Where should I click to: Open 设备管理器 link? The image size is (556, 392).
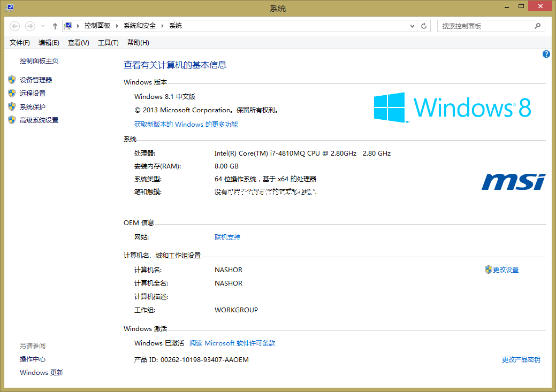(x=36, y=80)
